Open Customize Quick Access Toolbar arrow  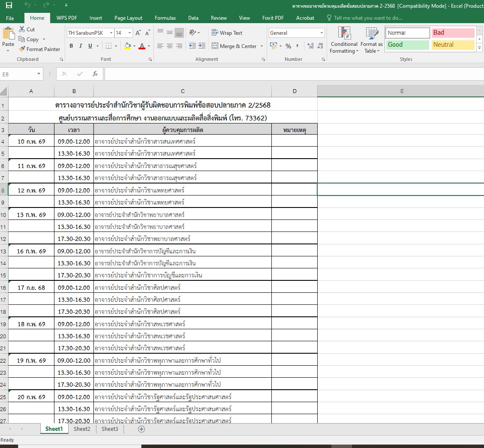pos(66,5)
